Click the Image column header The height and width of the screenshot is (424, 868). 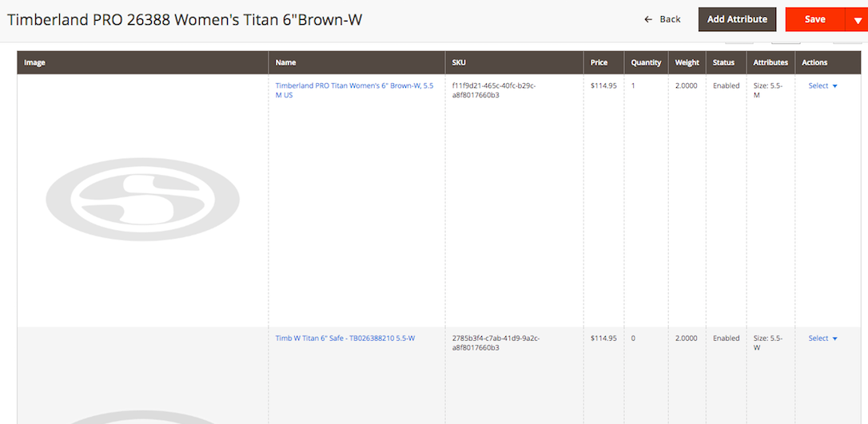pos(143,62)
